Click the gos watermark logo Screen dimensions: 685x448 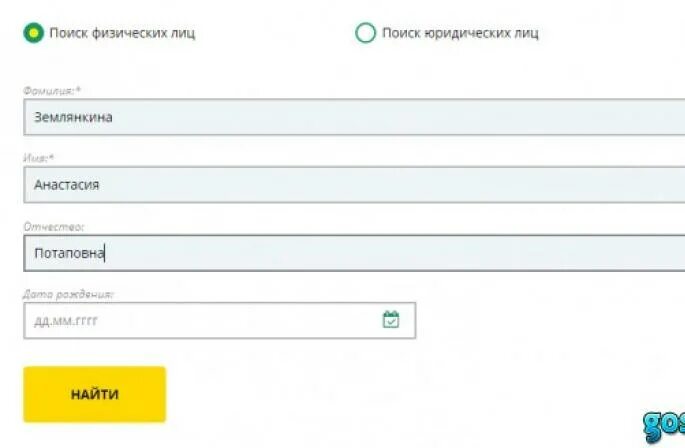(664, 427)
